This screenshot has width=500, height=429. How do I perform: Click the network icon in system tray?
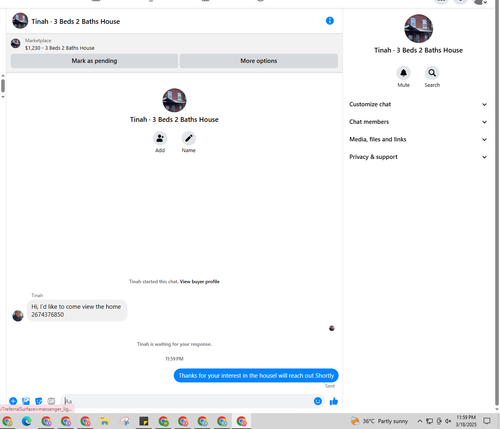[429, 421]
